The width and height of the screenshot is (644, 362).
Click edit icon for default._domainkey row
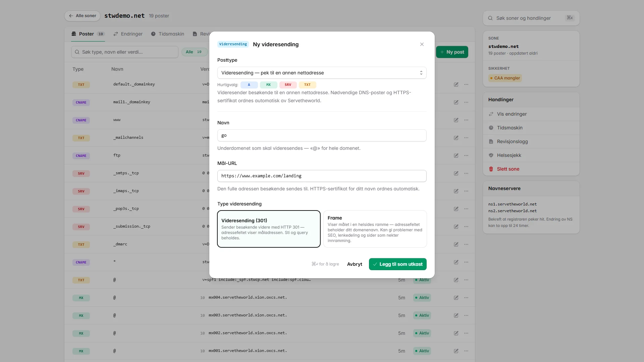(x=456, y=84)
